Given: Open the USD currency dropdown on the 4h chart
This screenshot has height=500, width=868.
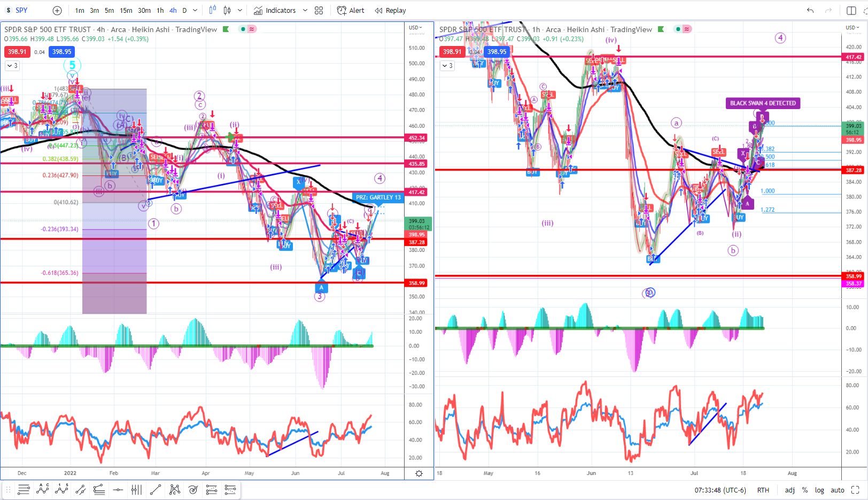Looking at the screenshot, I should pyautogui.click(x=415, y=27).
